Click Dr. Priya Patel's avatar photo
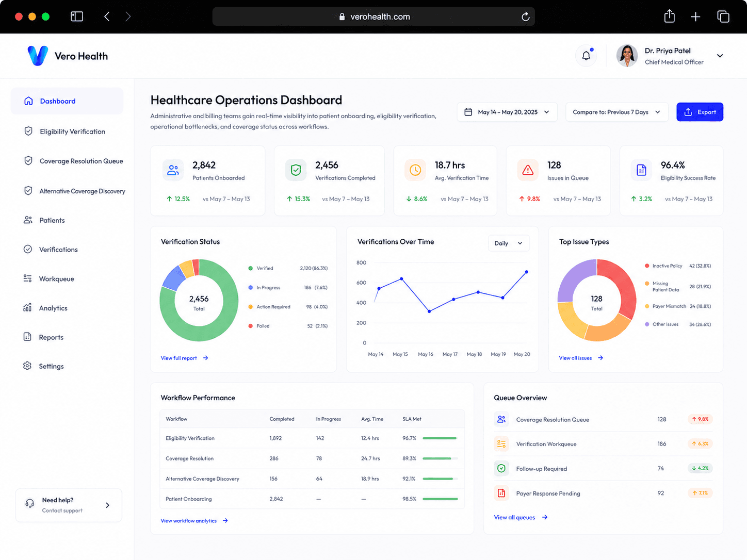 (x=627, y=56)
